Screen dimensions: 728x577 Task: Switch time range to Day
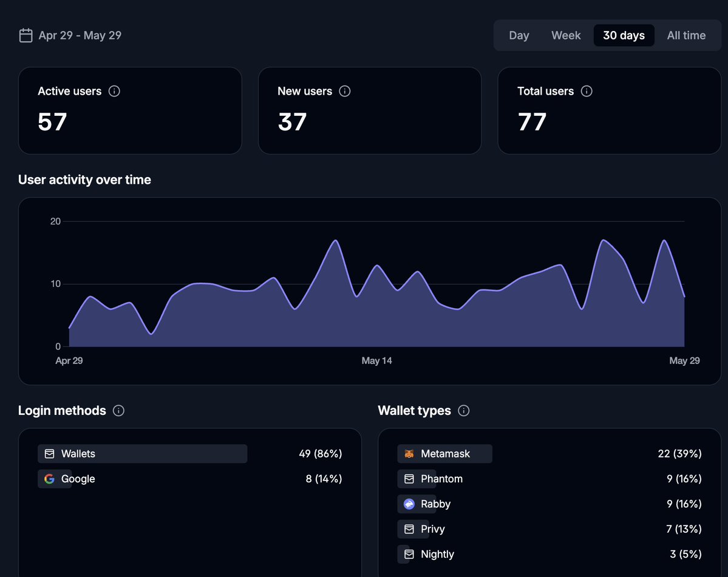[x=519, y=35]
